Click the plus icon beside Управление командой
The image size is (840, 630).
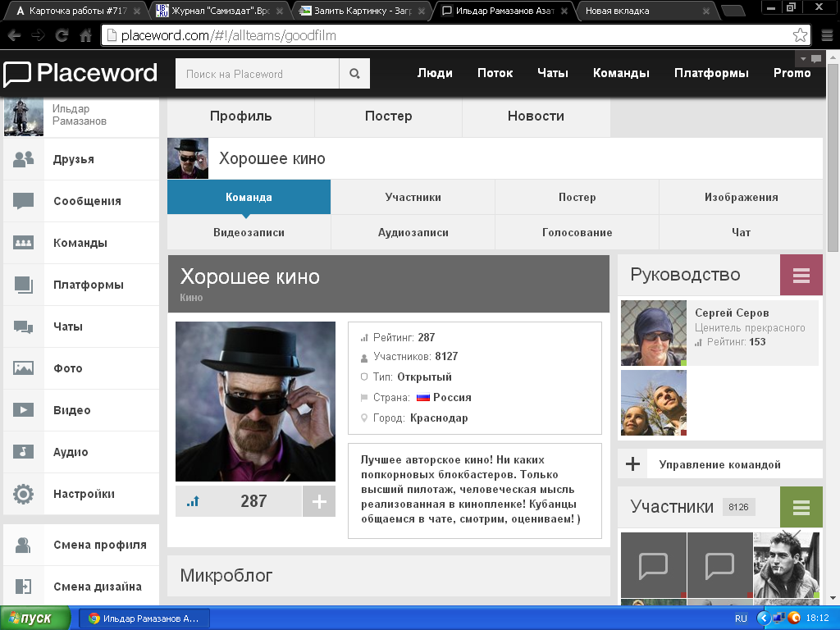632,464
